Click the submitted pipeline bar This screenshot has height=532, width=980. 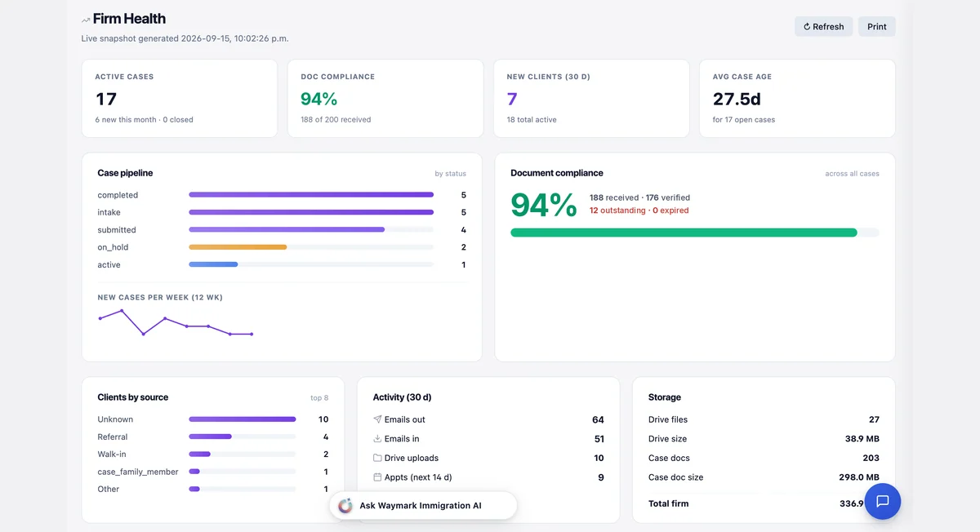pos(287,229)
